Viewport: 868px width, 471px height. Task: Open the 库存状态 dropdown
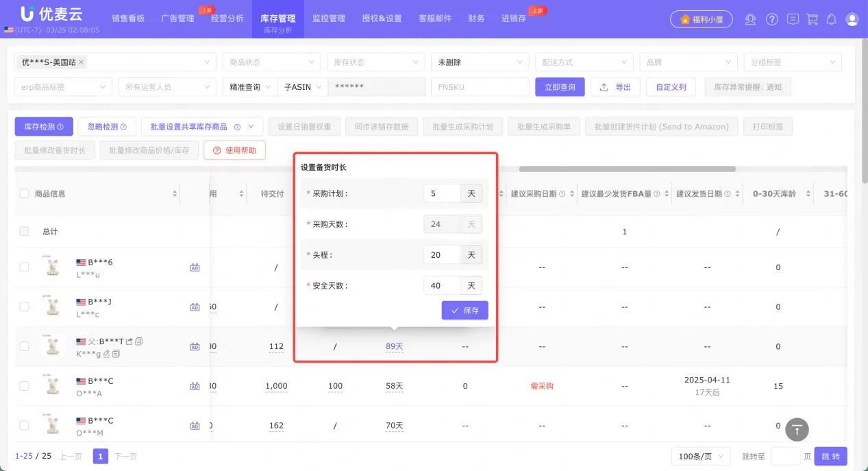(375, 62)
